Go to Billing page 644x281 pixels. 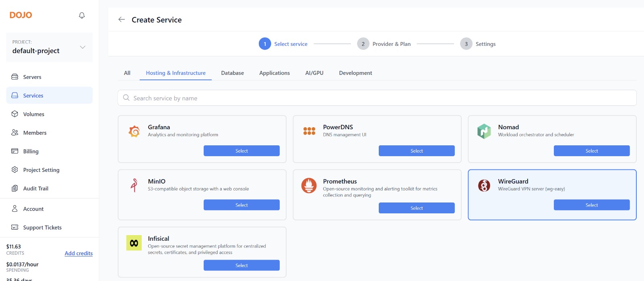click(x=50, y=151)
